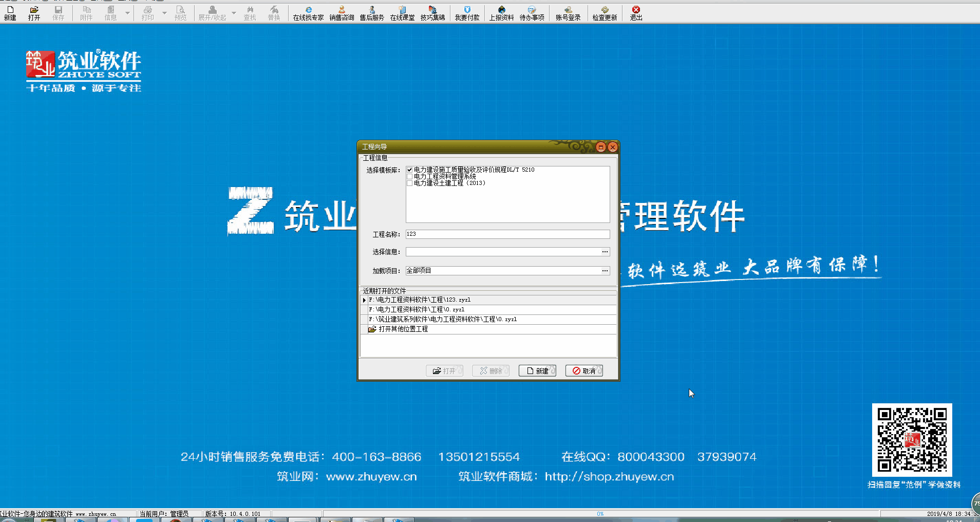Click 检查更新 to check for updates
The image size is (980, 522).
(x=605, y=13)
